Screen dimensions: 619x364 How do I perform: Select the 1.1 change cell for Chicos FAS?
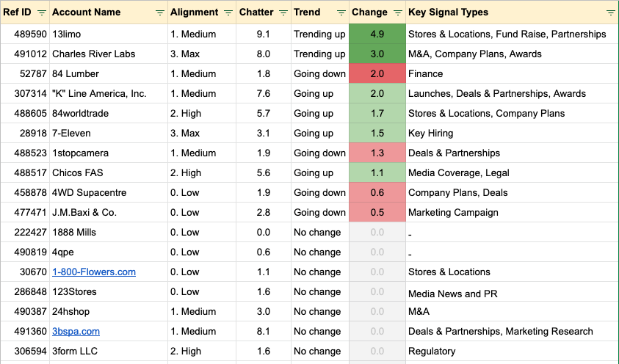click(377, 172)
